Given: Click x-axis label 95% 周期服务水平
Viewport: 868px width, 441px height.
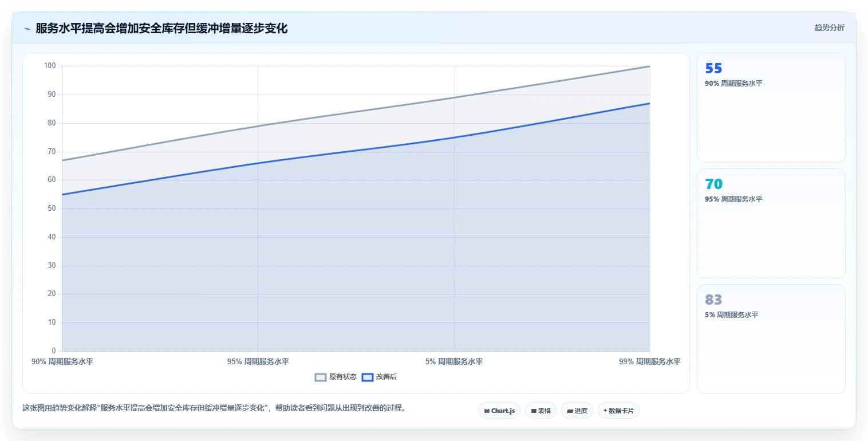Looking at the screenshot, I should pos(258,361).
